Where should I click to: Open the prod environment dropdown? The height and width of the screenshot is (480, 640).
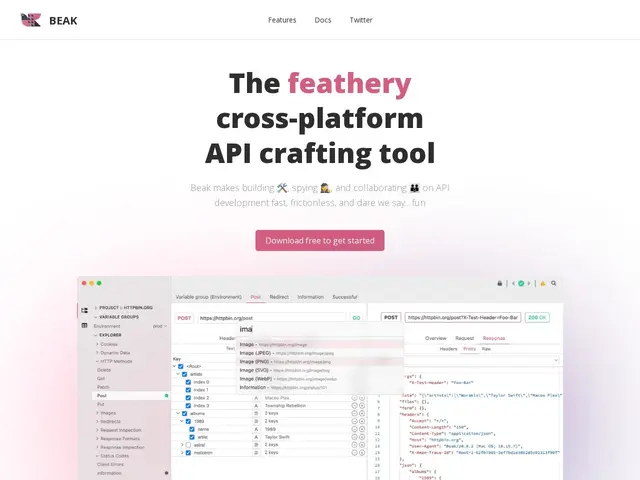[160, 326]
